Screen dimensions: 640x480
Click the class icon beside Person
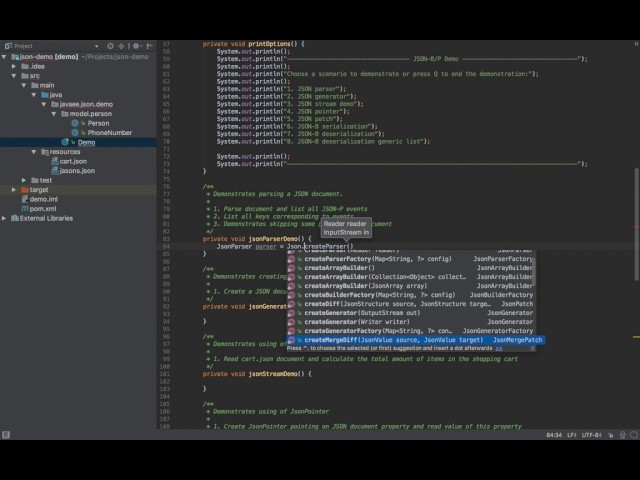pyautogui.click(x=75, y=123)
